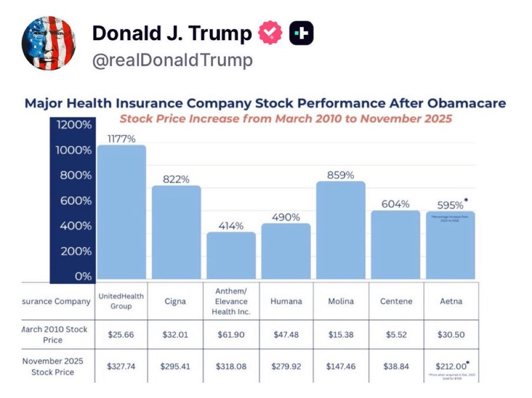Select the UnitedHealth Group 1177% bar
The image size is (532, 398).
click(x=121, y=213)
